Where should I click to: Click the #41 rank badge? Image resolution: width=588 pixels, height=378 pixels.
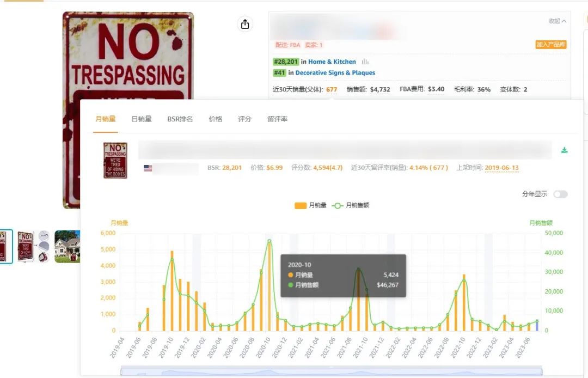coord(279,73)
